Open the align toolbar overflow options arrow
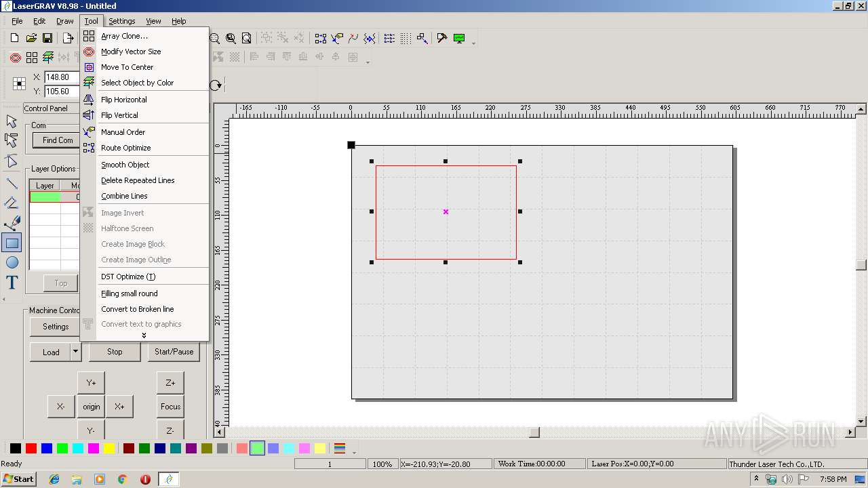 (x=368, y=61)
